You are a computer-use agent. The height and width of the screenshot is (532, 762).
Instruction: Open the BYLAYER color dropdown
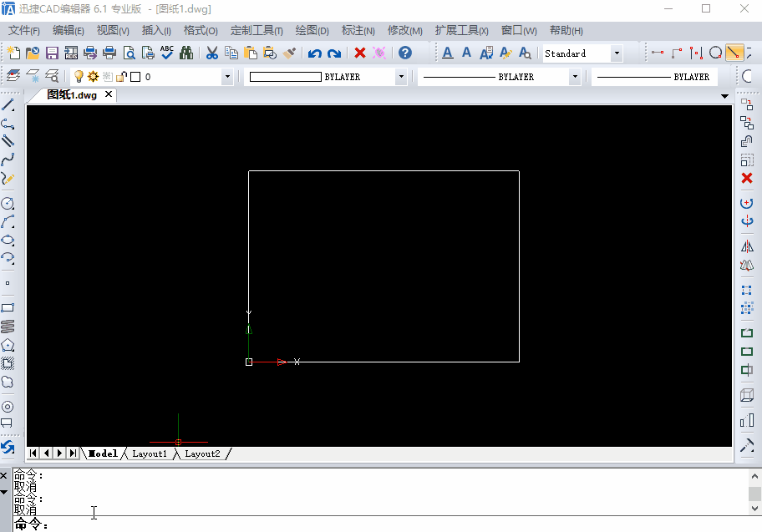[401, 76]
